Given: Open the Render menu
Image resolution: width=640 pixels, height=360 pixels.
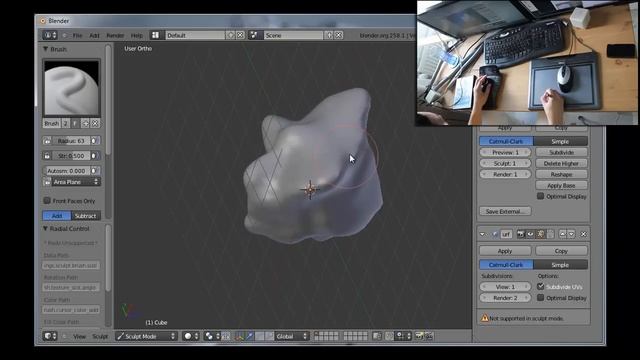Looking at the screenshot, I should pyautogui.click(x=115, y=36).
